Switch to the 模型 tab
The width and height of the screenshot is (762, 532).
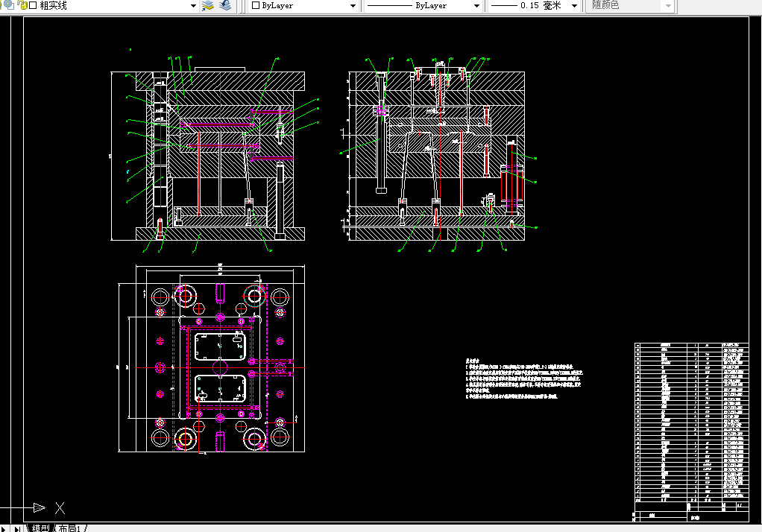41,528
